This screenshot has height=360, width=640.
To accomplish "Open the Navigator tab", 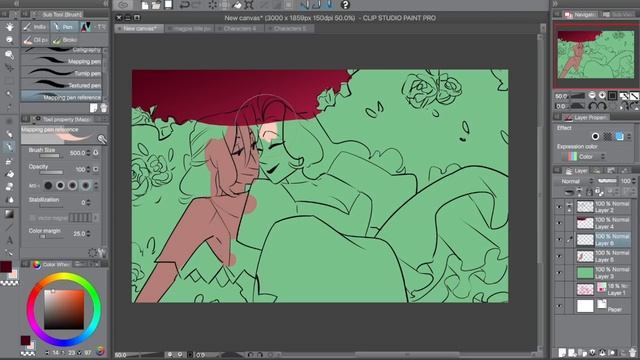I will [580, 14].
